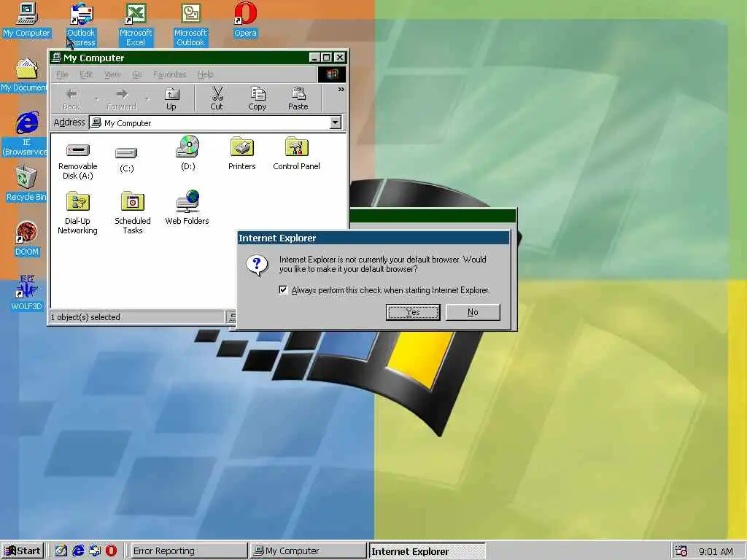Click No in the Internet Explorer dialog

click(x=473, y=312)
